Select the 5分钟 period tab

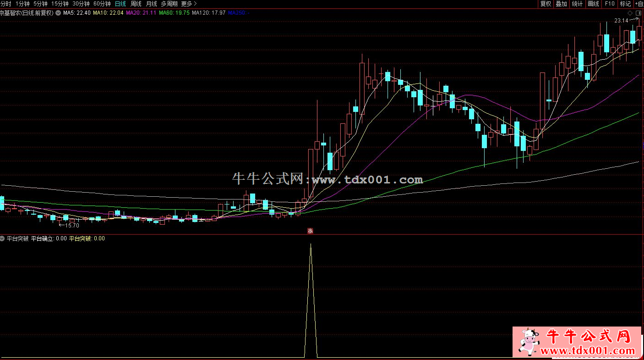pyautogui.click(x=40, y=4)
